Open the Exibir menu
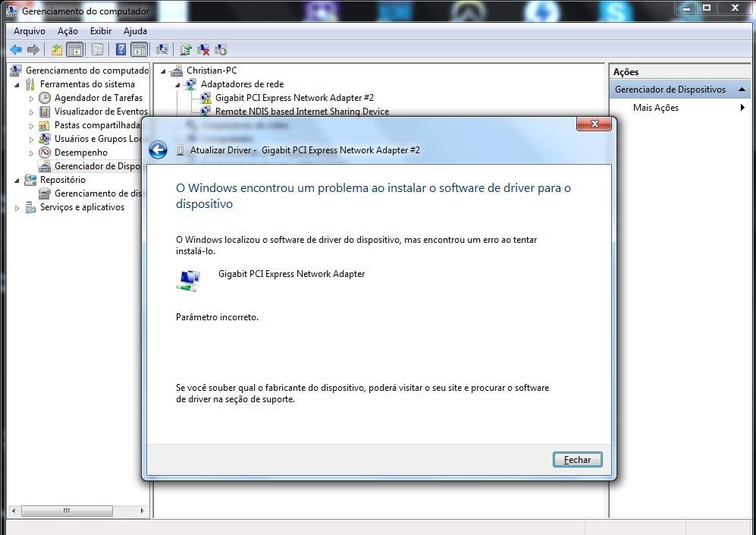The image size is (756, 535). pyautogui.click(x=101, y=31)
